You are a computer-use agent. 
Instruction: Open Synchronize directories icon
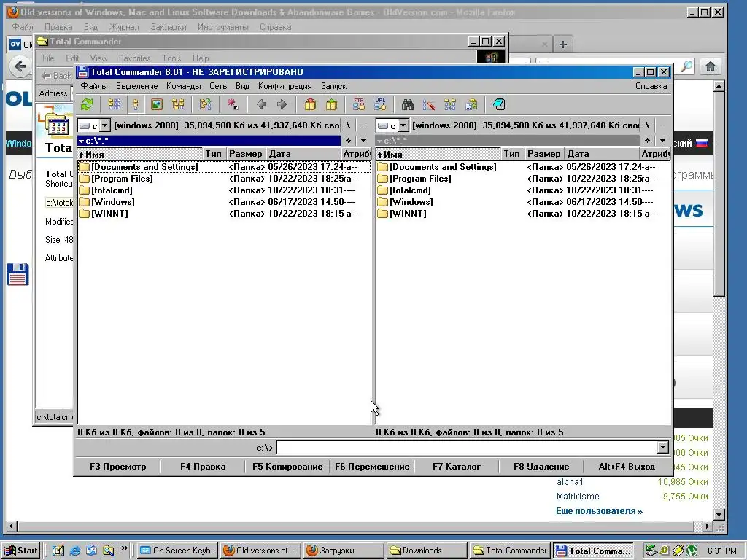click(449, 104)
